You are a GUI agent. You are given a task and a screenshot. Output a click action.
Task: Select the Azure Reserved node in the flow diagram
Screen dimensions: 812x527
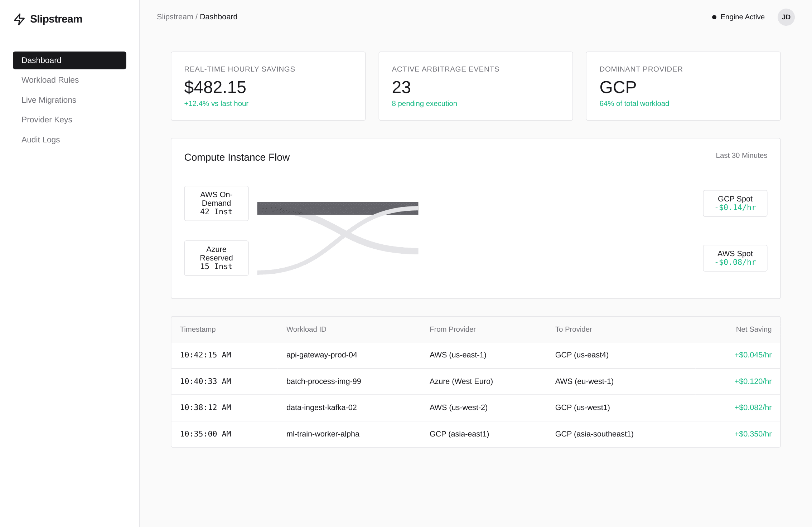coord(216,258)
